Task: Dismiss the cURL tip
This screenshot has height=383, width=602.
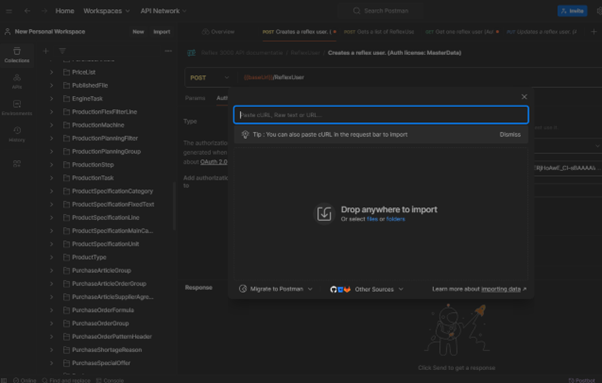Action: [x=510, y=135]
